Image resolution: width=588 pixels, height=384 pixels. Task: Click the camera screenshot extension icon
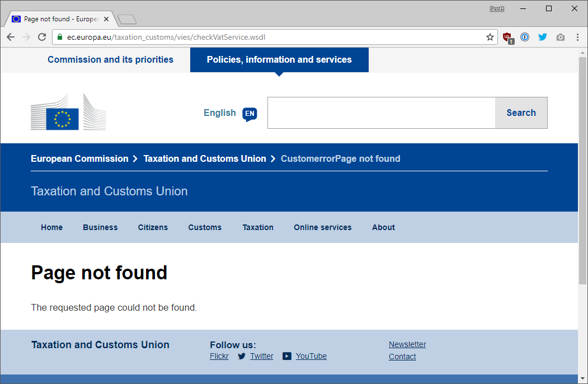[x=560, y=38]
